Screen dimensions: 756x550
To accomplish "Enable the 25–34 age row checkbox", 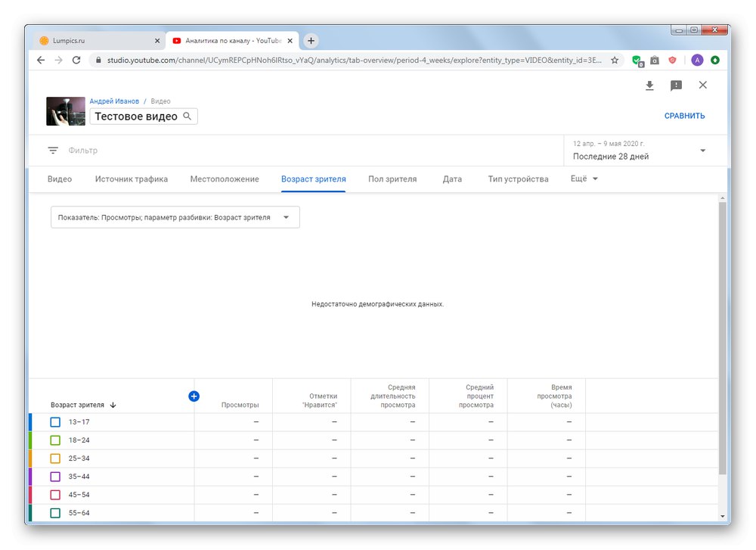I will (x=55, y=458).
